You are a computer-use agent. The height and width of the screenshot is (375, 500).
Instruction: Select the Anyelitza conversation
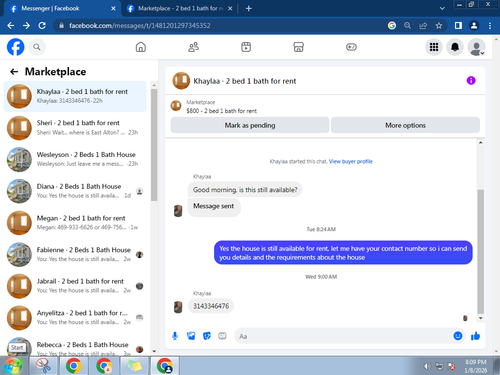coord(75,318)
